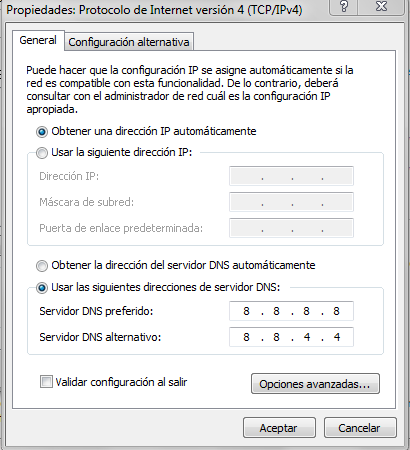
Task: Click third octet of alternate DNS server
Action: tap(307, 337)
